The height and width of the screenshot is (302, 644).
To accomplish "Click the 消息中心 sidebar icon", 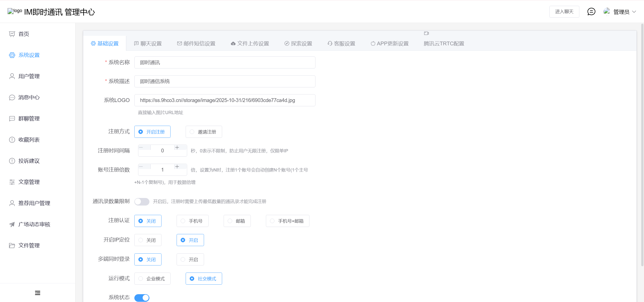I will coord(12,97).
